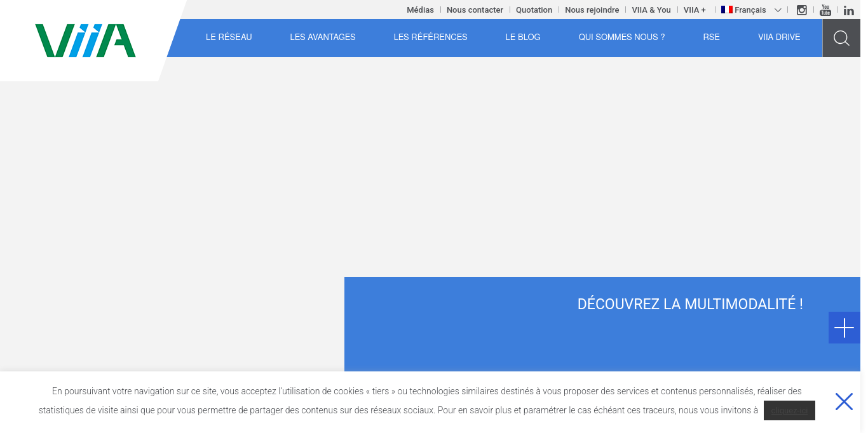This screenshot has width=868, height=433.
Task: Click the Nous contacter link
Action: pos(475,10)
